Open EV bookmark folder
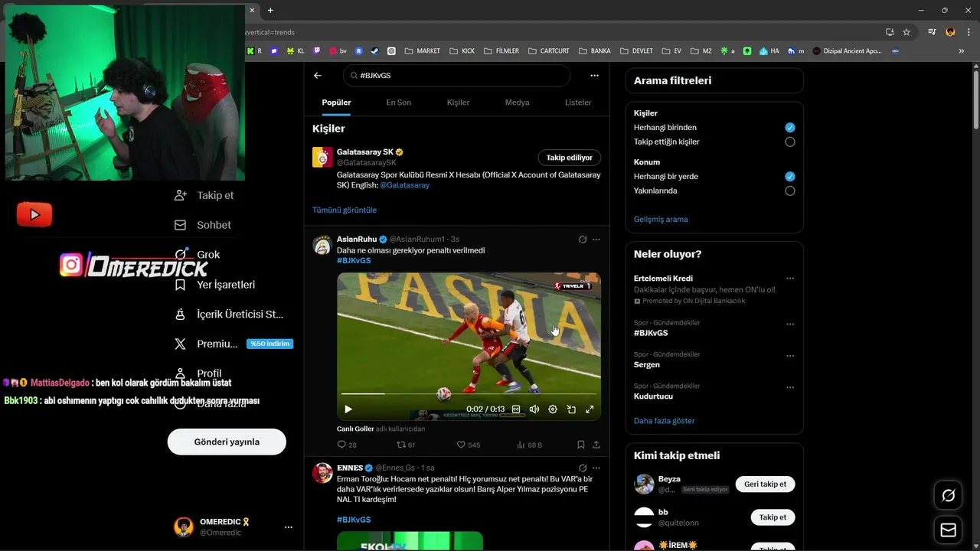 671,51
